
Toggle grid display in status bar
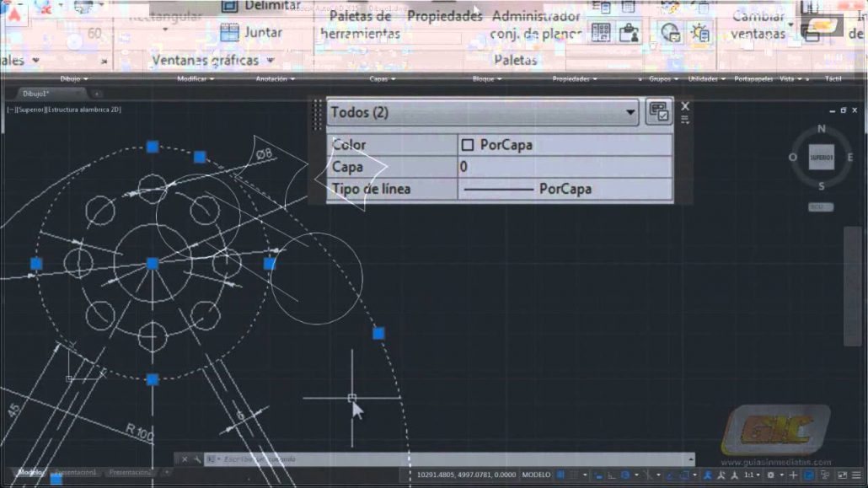pos(561,475)
